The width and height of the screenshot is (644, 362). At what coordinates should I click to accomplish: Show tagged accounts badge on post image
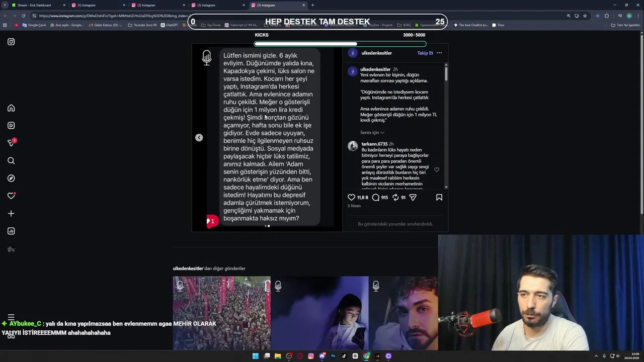pyautogui.click(x=212, y=221)
